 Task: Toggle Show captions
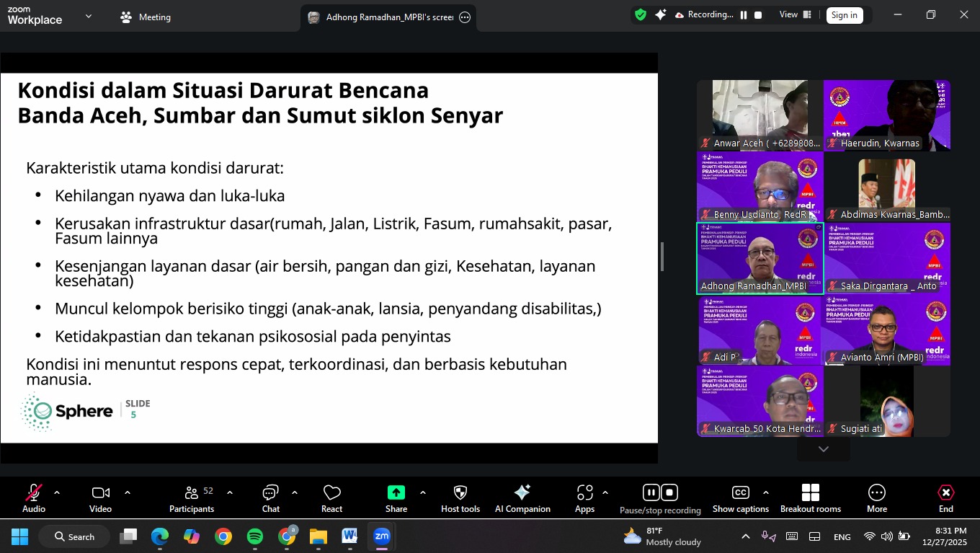click(740, 498)
